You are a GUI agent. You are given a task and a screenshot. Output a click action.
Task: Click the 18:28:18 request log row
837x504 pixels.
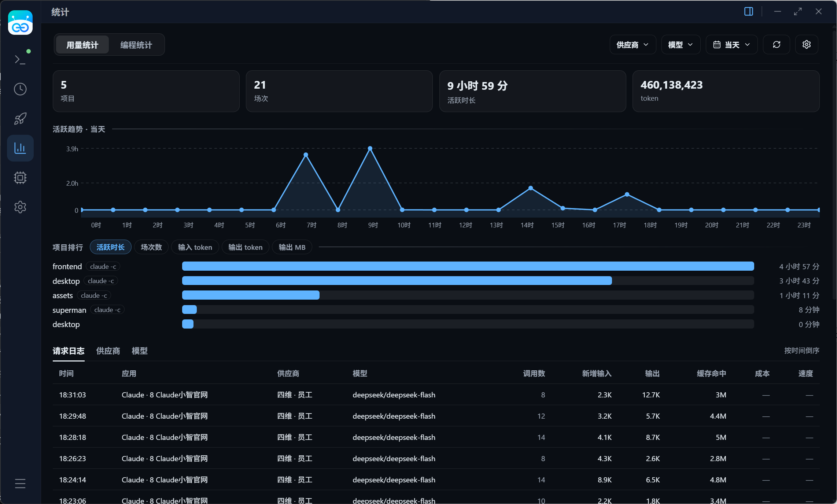tap(436, 437)
